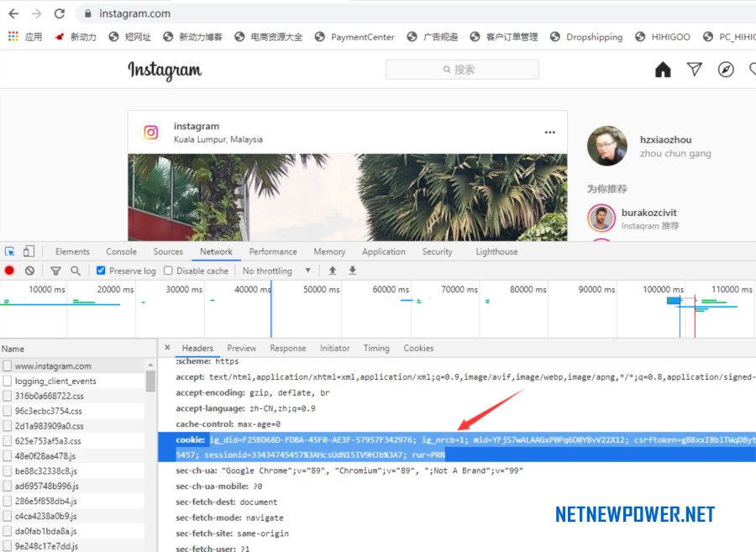Click the Name column header
The image size is (756, 552).
pyautogui.click(x=78, y=349)
